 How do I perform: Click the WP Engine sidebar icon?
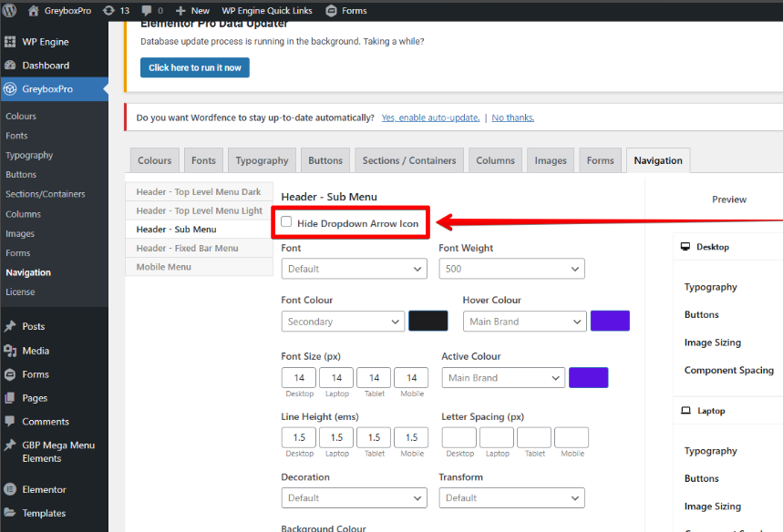[10, 42]
